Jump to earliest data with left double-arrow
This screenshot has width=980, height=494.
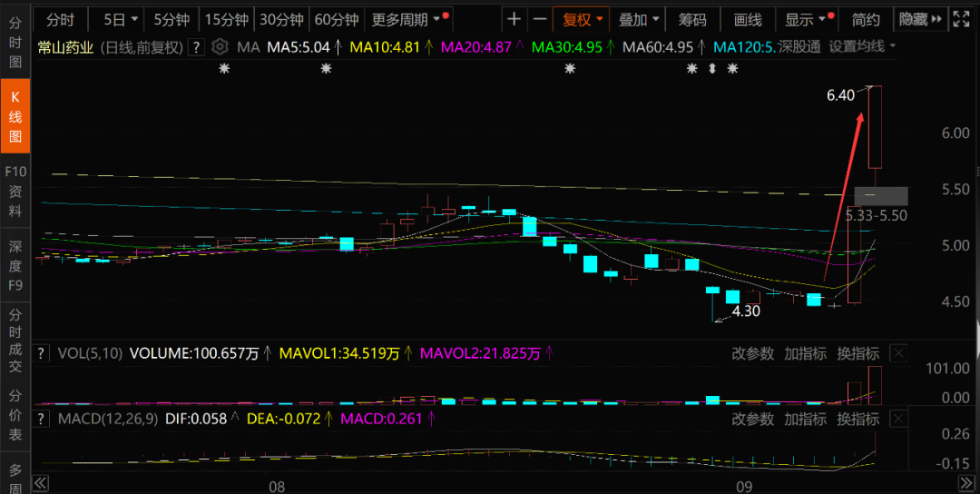(41, 483)
